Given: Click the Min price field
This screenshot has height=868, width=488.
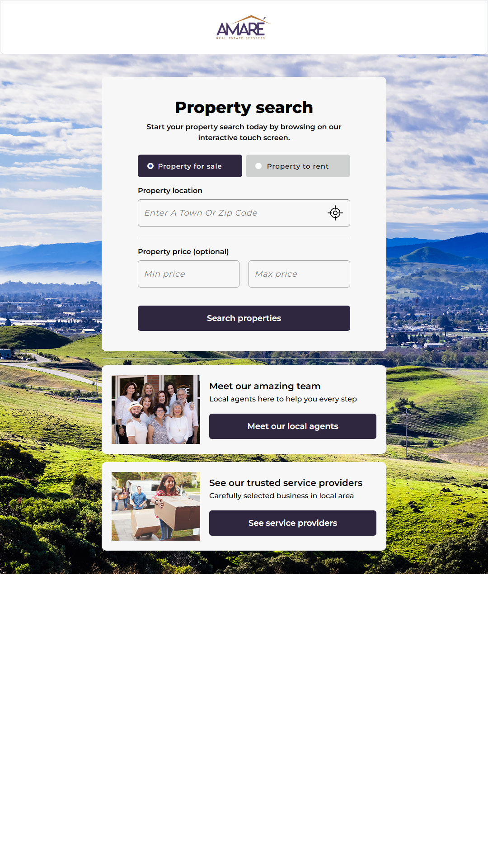Looking at the screenshot, I should pos(188,274).
